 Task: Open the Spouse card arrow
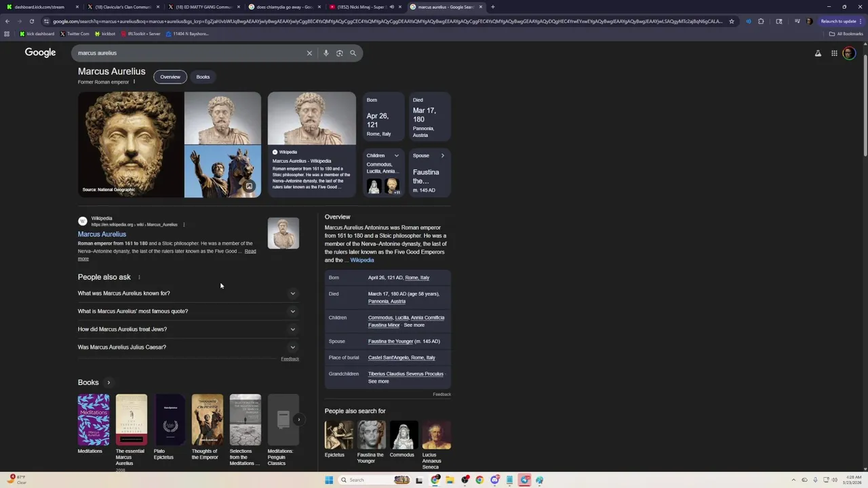pyautogui.click(x=443, y=156)
